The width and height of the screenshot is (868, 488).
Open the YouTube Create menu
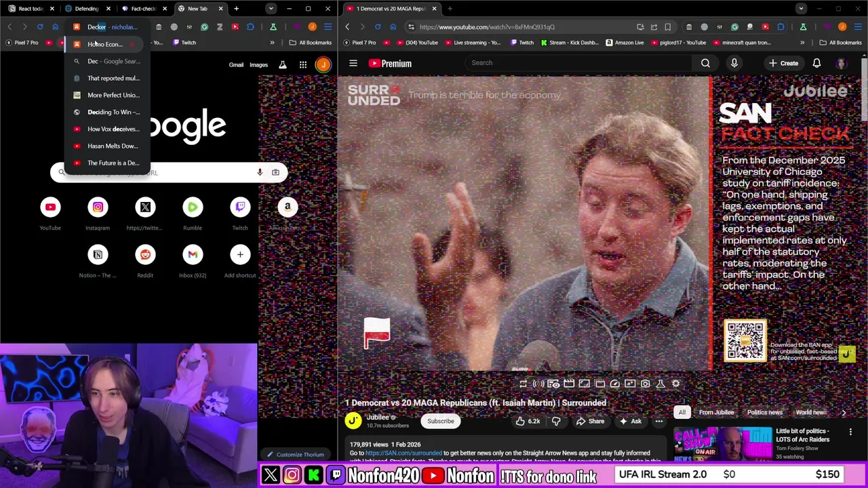click(783, 63)
